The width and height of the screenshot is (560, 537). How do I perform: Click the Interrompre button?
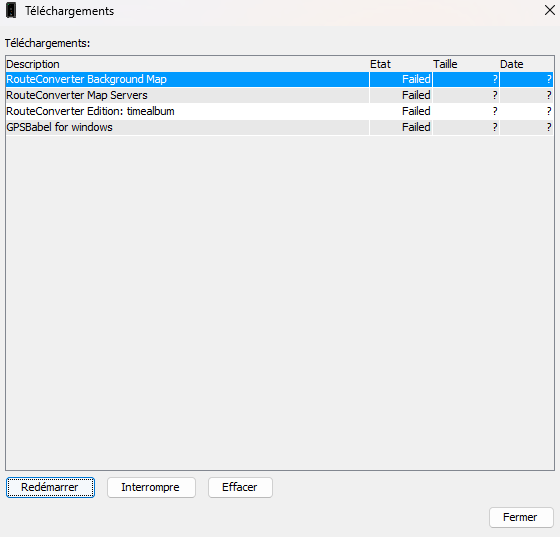[151, 487]
